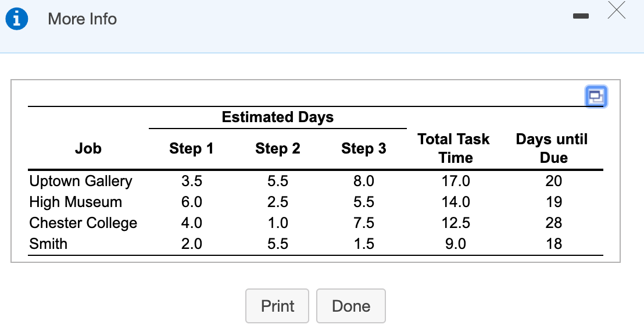Click the More Info title text
Screen dimensions: 644x328
click(83, 19)
